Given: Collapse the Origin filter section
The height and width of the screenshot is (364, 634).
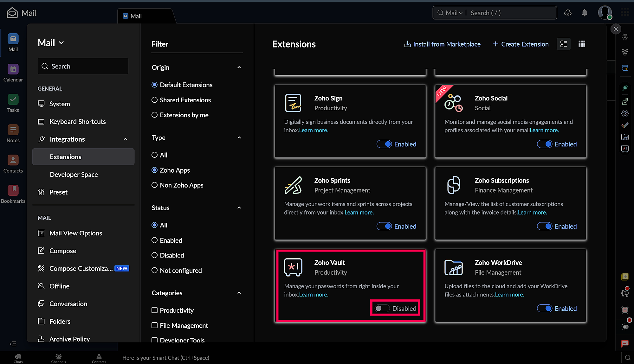Looking at the screenshot, I should click(239, 67).
